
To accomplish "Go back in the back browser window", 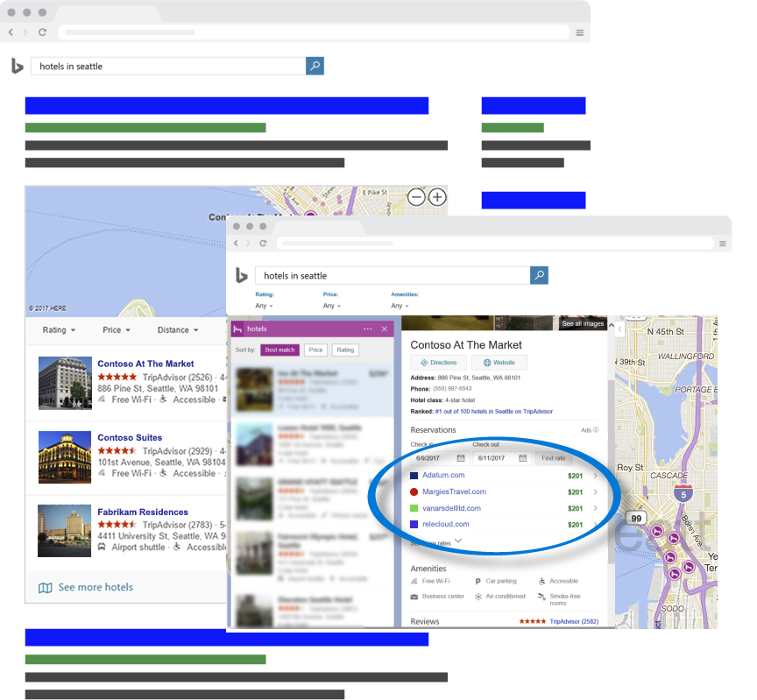I will coord(11,32).
